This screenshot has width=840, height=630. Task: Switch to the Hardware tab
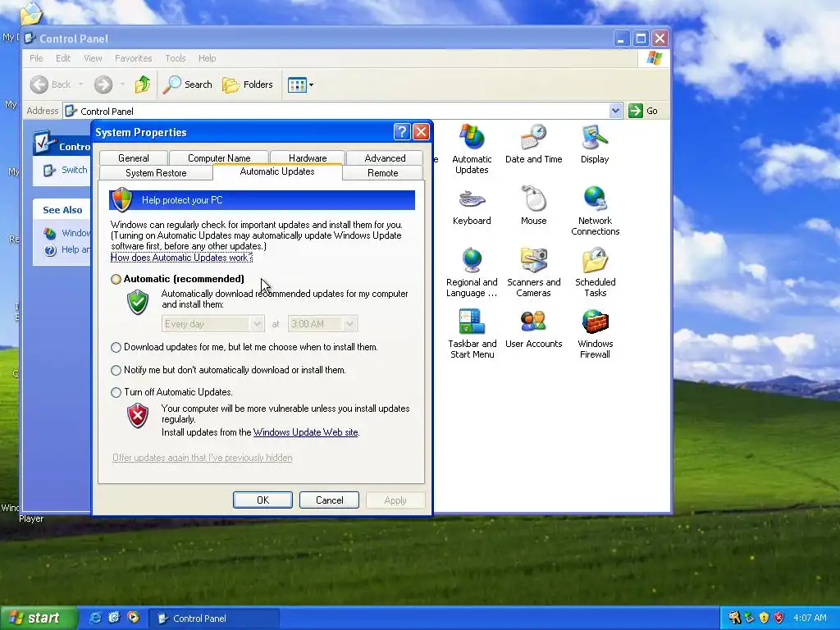tap(308, 158)
